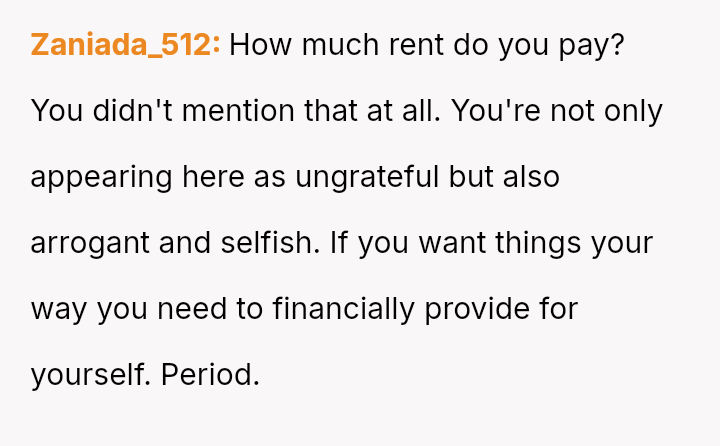Click the question "How much rent do you pay?"
Screen dimensions: 720x446
click(426, 46)
